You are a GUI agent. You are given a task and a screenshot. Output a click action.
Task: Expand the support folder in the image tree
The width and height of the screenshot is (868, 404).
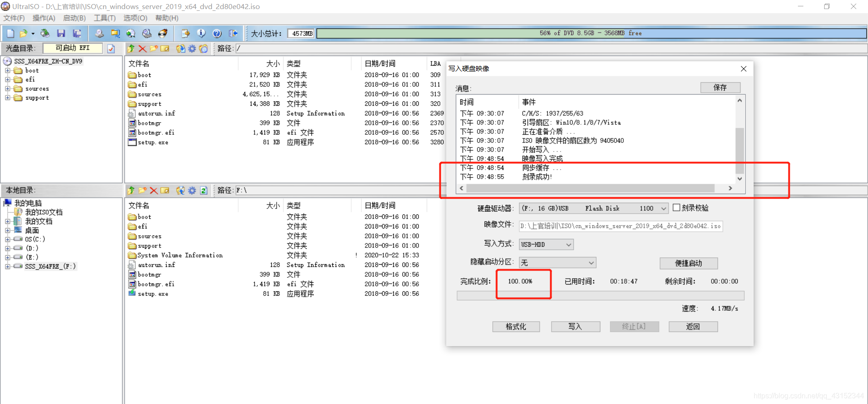[7, 98]
